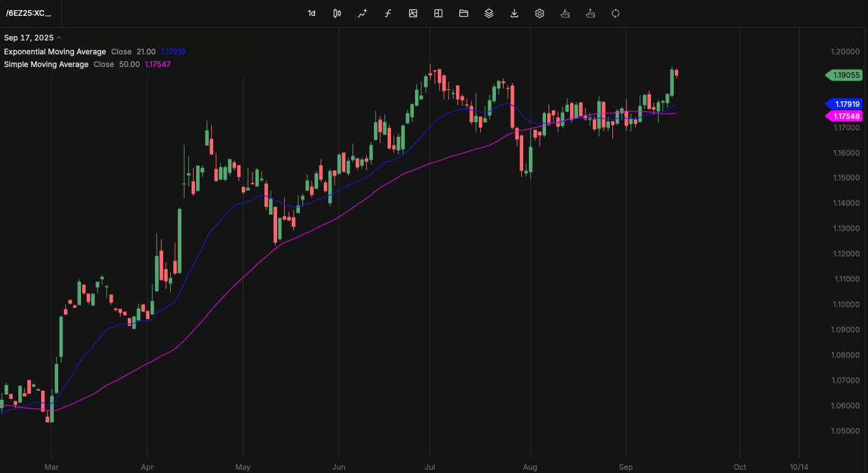
Task: Collapse the Sep 17, 2025 data panel
Action: click(x=59, y=37)
